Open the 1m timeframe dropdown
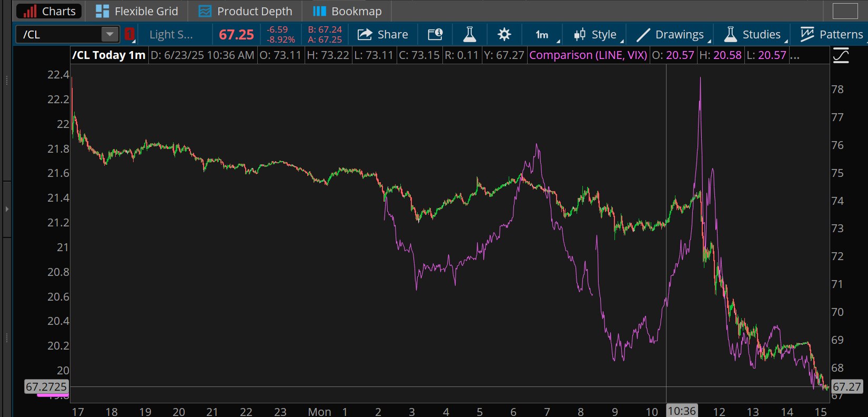This screenshot has width=868, height=417. 542,35
